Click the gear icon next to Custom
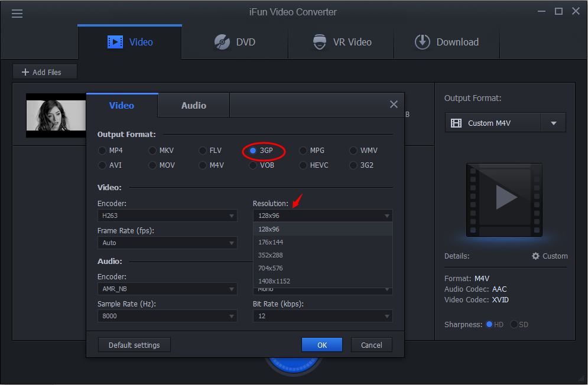This screenshot has width=588, height=385. [535, 256]
